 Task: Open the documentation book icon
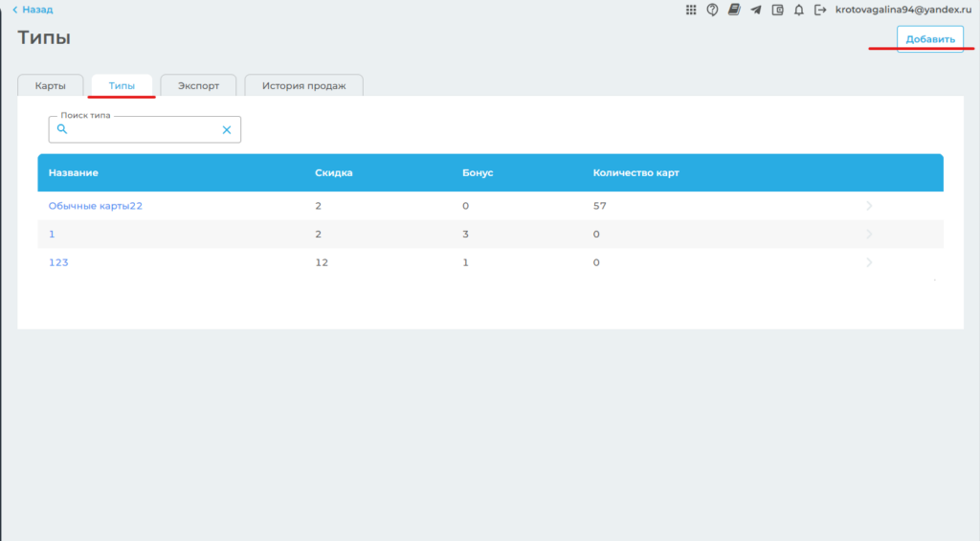click(734, 10)
